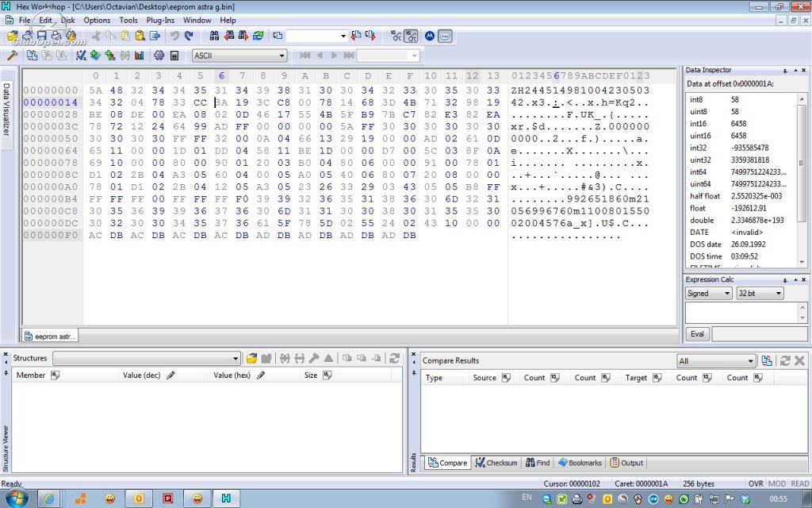Open the Plug-Ins menu

click(160, 20)
